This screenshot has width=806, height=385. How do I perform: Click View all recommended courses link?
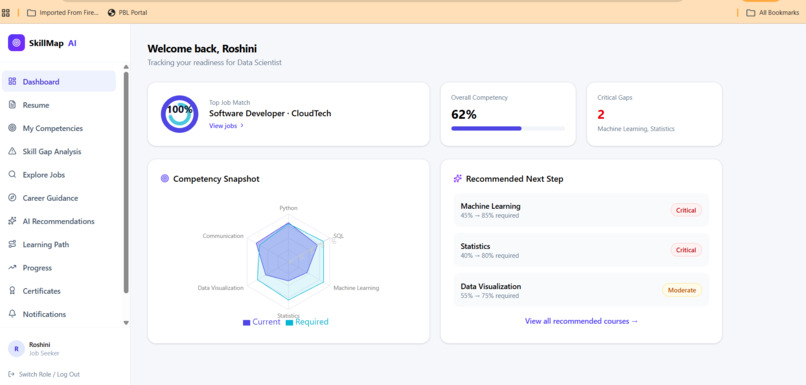[x=581, y=321]
